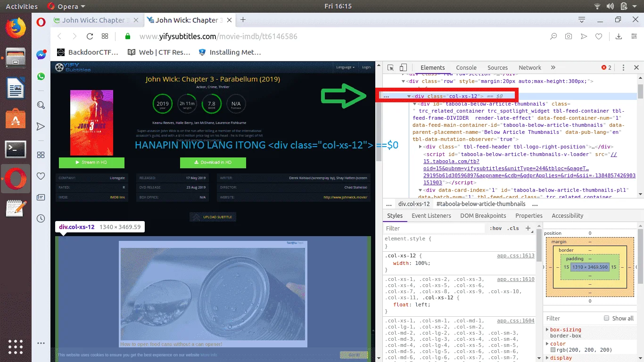Take a snapshot with the camera icon
Image resolution: width=644 pixels, height=362 pixels.
tap(569, 36)
